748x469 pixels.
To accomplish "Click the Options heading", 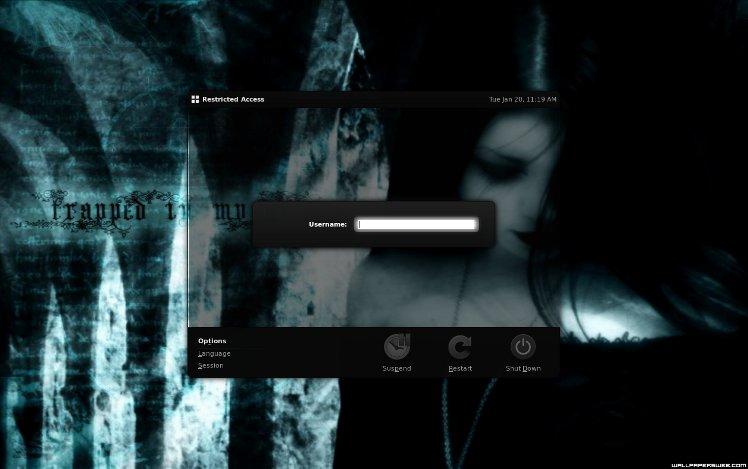I will [212, 341].
